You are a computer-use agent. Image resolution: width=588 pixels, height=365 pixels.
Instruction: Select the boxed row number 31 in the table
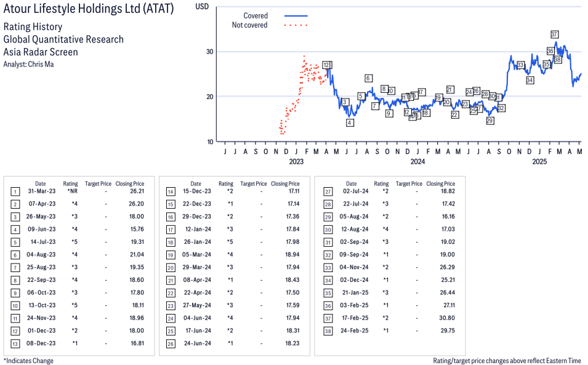328,243
